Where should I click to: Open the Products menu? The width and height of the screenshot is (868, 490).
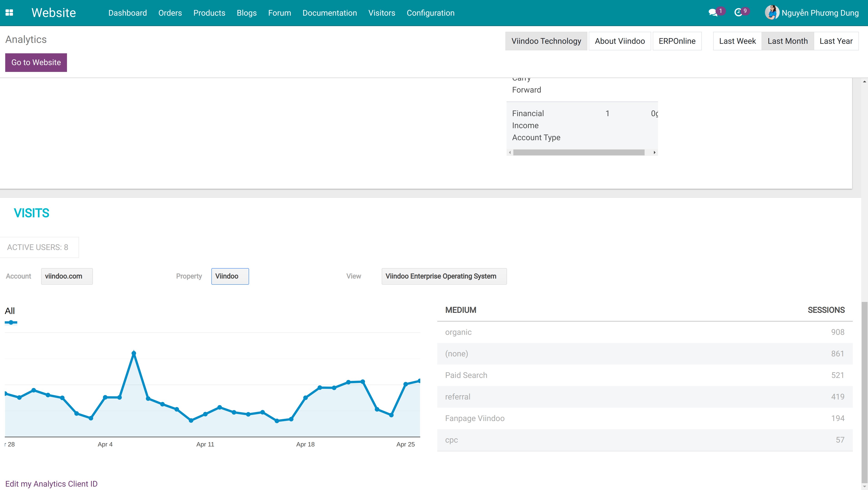pyautogui.click(x=209, y=13)
